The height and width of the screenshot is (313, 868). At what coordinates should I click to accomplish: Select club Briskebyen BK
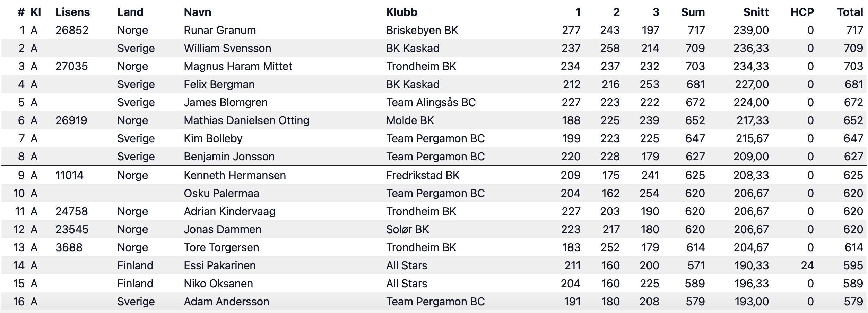[x=422, y=30]
